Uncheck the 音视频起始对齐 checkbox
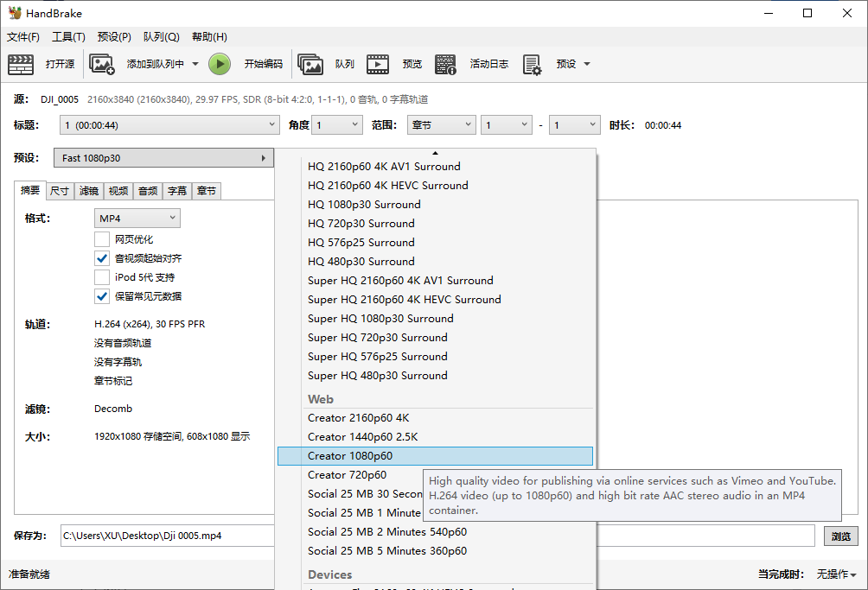868x590 pixels. 102,258
